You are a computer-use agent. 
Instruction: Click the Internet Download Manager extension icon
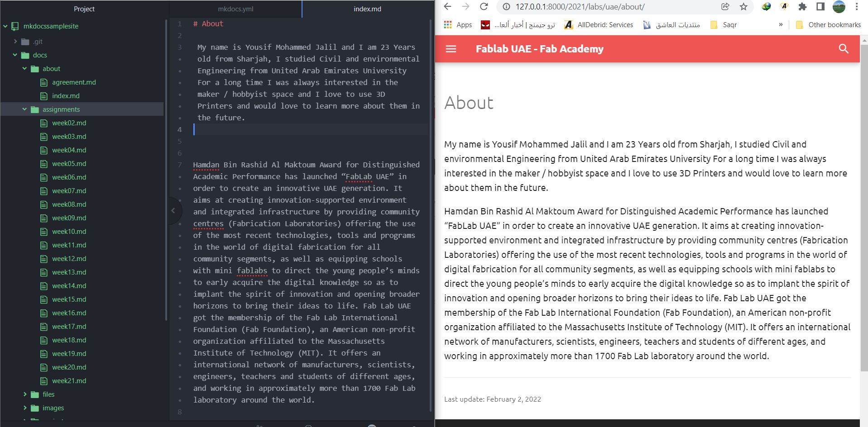[x=766, y=7]
